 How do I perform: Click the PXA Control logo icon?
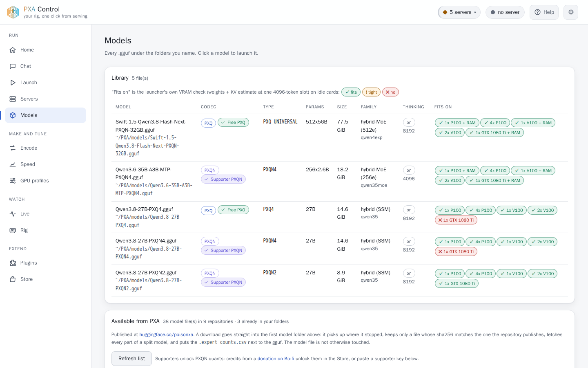[x=13, y=12]
